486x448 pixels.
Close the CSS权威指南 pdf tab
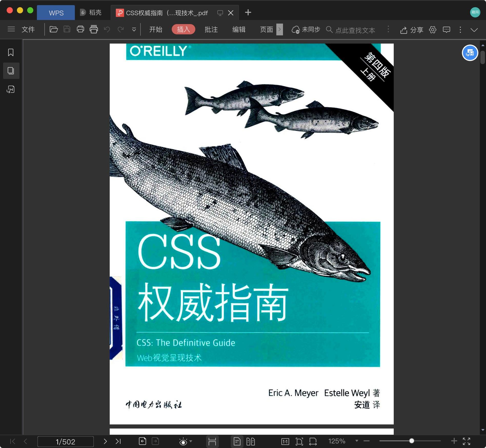click(231, 13)
